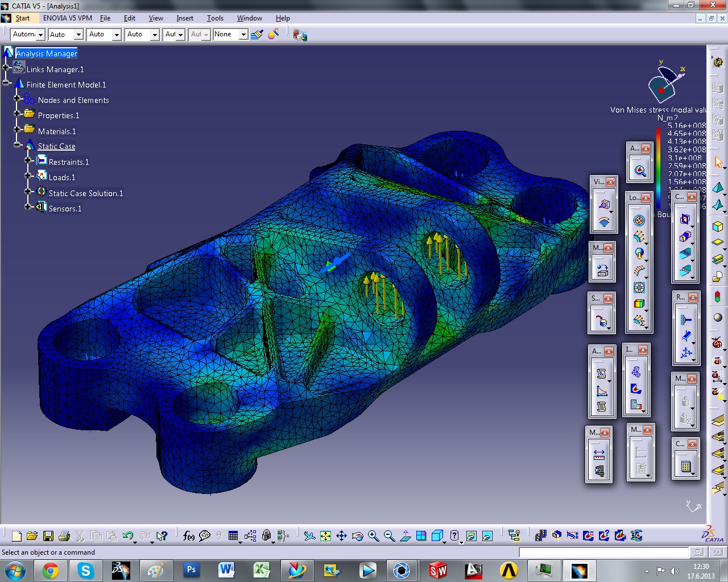Click the Acceleration load icon
The width and height of the screenshot is (728, 582).
[639, 254]
